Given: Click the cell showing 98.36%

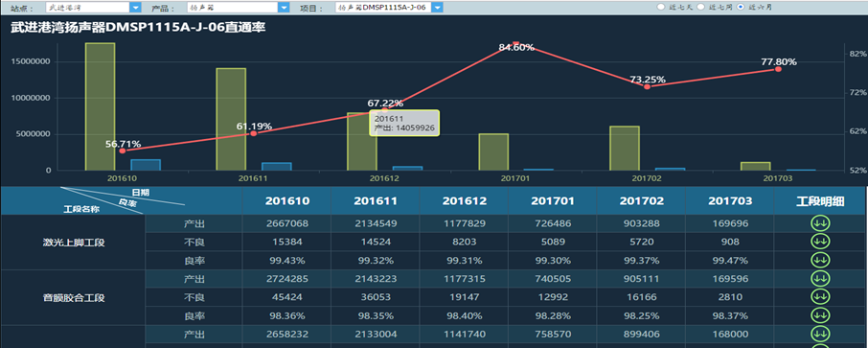Looking at the screenshot, I should click(286, 315).
